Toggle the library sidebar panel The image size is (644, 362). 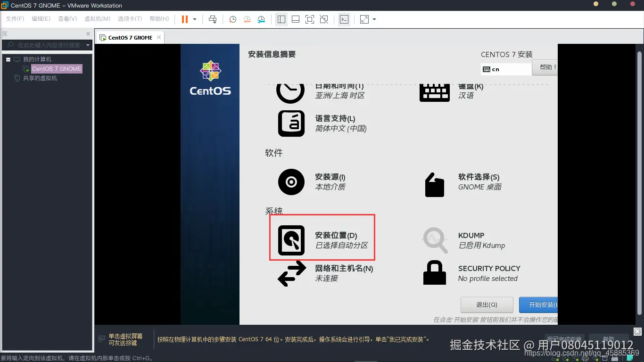point(281,19)
